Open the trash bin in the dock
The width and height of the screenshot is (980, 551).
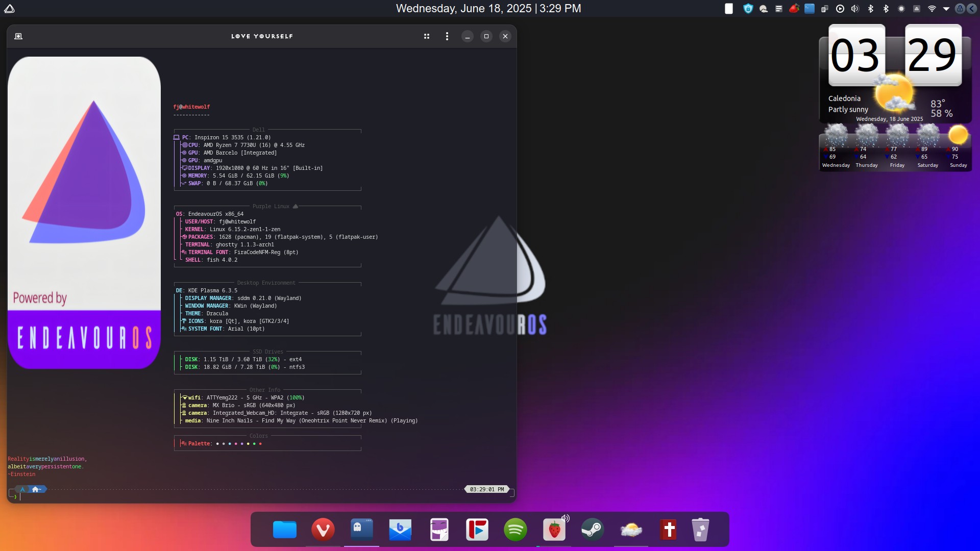[700, 529]
